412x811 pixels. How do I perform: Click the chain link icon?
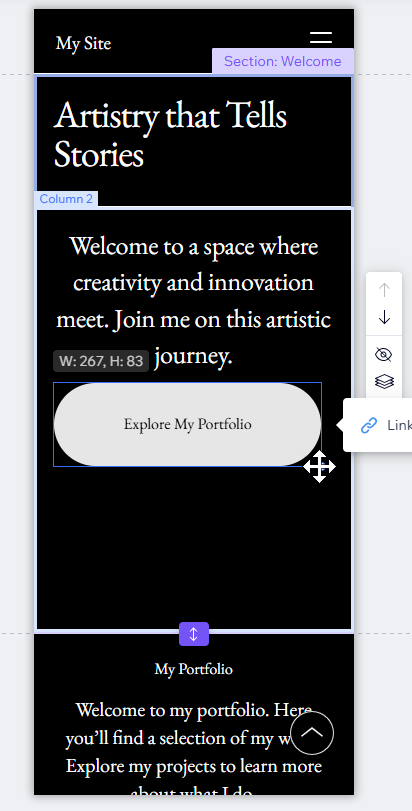(369, 425)
